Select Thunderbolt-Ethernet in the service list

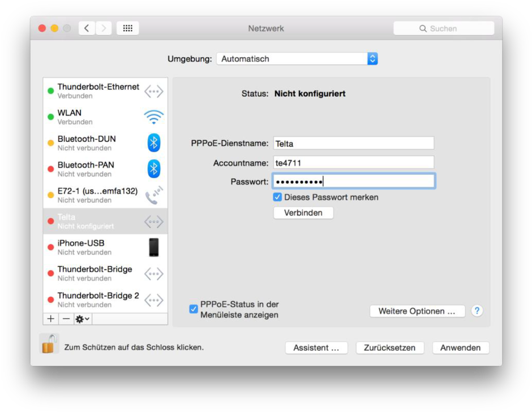(105, 91)
